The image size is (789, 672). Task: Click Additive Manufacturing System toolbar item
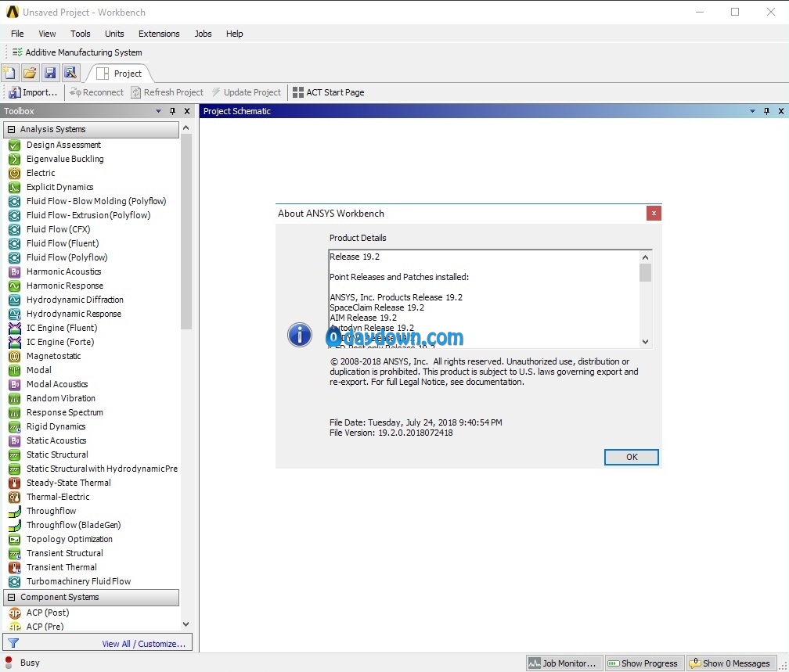click(77, 52)
